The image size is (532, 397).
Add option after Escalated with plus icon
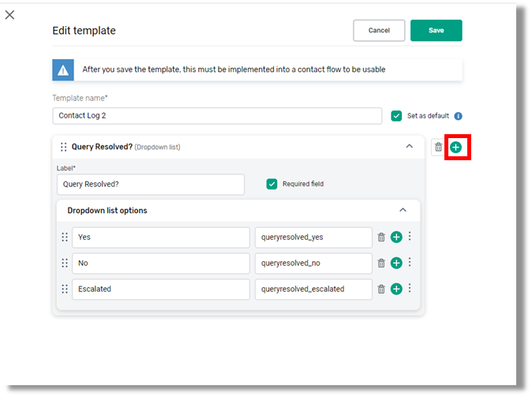pyautogui.click(x=396, y=289)
